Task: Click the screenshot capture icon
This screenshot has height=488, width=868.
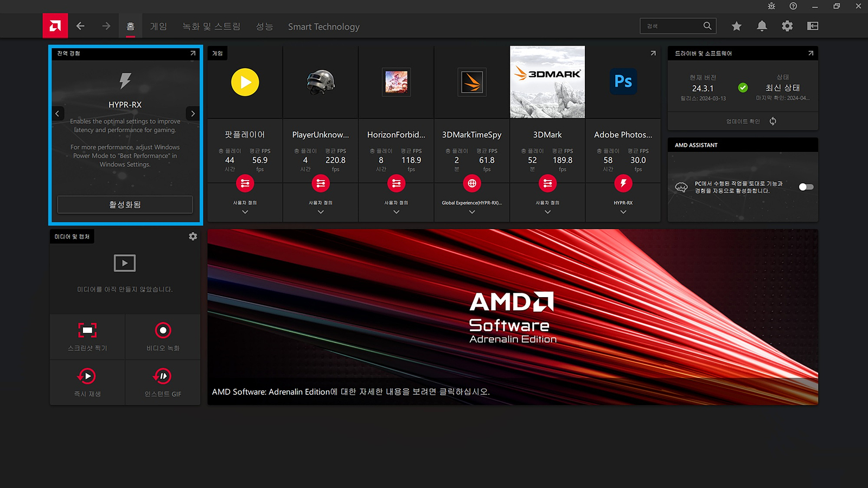Action: point(87,330)
